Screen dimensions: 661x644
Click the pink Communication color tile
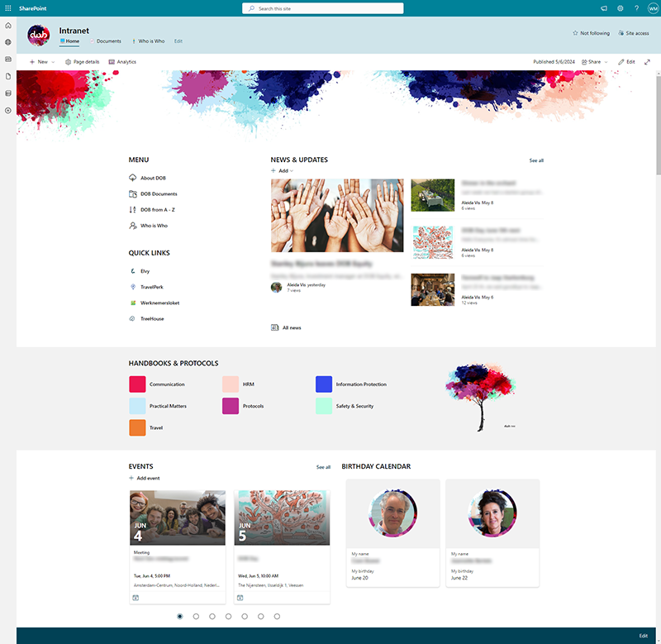tap(137, 384)
